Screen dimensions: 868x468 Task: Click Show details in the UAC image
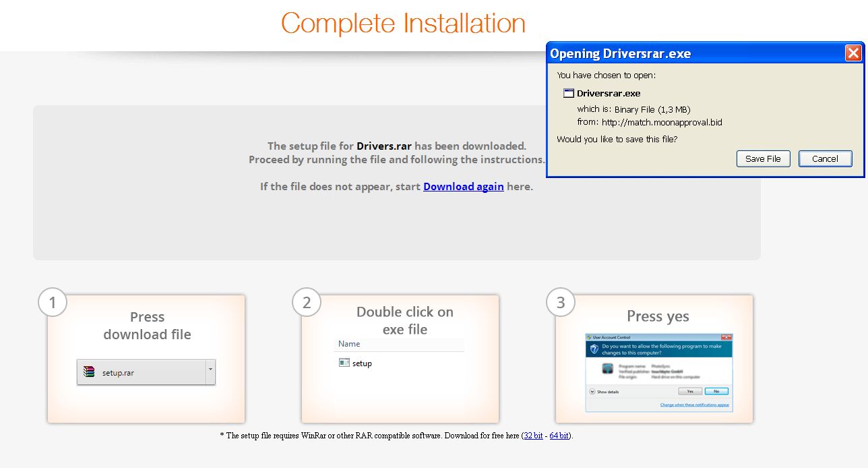[604, 391]
